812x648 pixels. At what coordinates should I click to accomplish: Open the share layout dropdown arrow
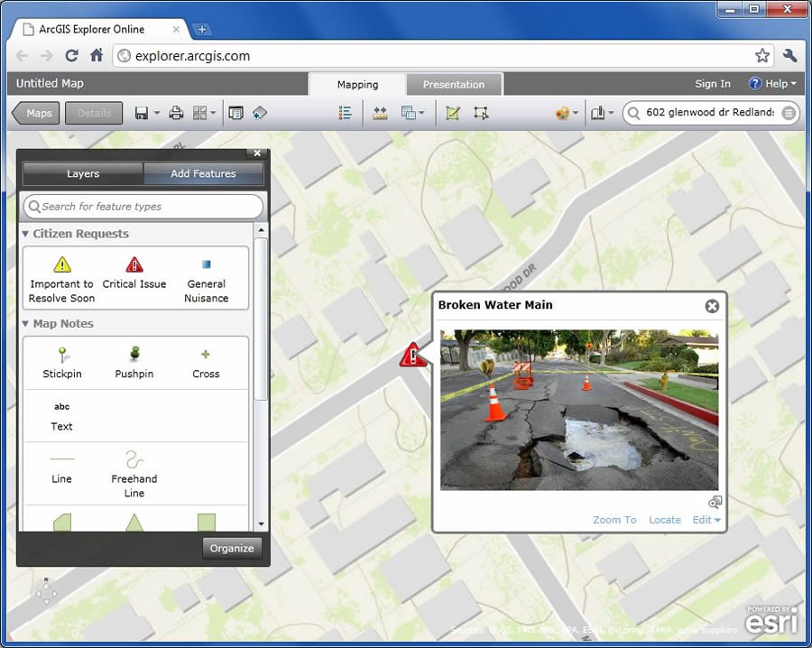coord(611,113)
